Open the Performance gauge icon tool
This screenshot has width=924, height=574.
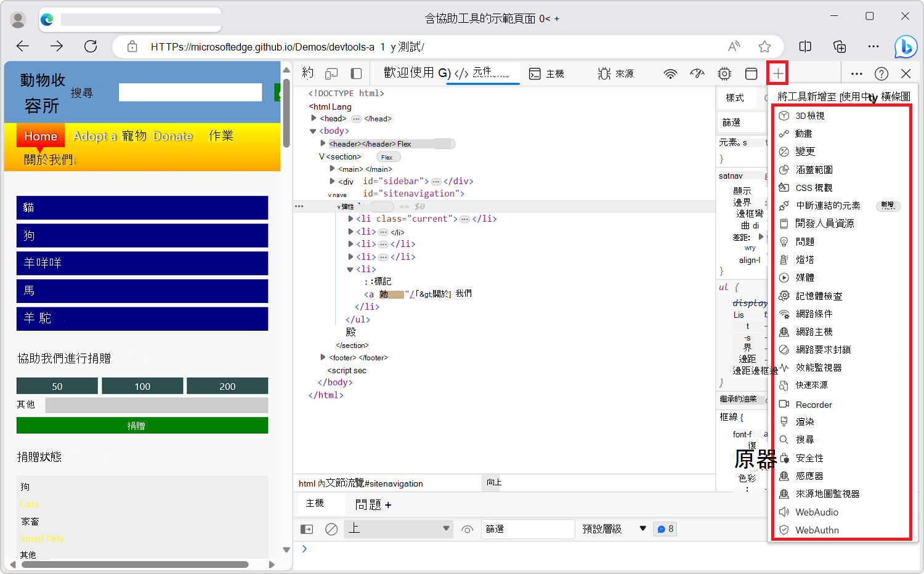tap(697, 73)
